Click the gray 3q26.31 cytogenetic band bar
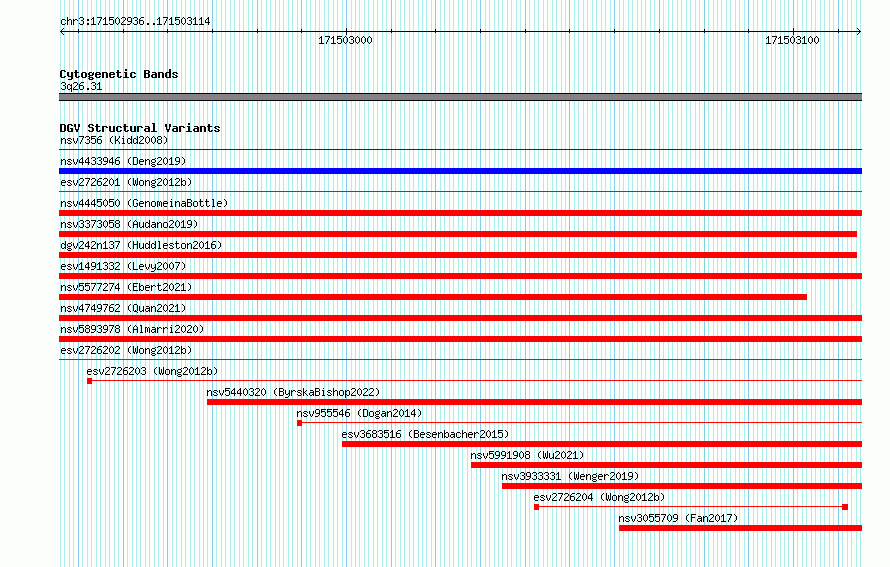The width and height of the screenshot is (890, 567). click(x=460, y=97)
